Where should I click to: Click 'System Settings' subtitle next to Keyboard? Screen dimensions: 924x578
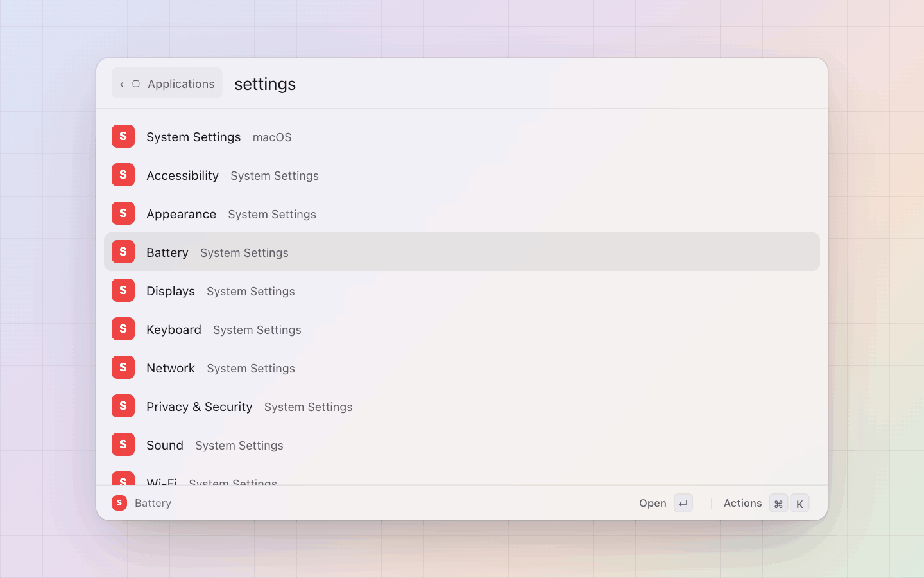click(x=257, y=330)
